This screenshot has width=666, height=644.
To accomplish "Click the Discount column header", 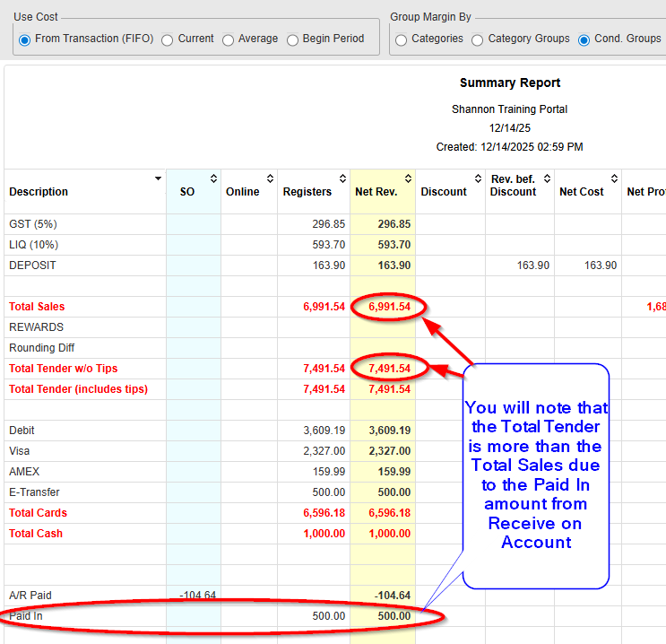I will coord(444,192).
